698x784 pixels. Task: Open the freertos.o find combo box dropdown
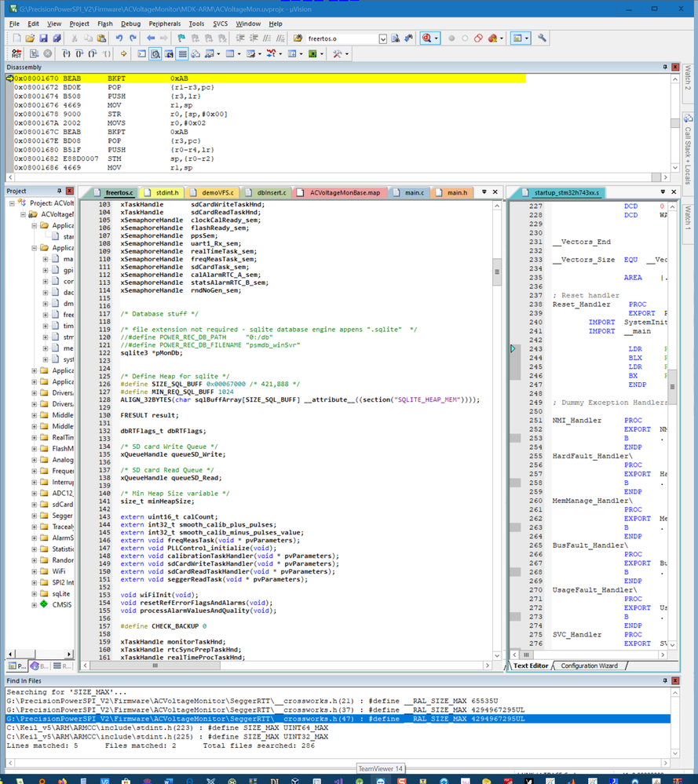pos(382,38)
